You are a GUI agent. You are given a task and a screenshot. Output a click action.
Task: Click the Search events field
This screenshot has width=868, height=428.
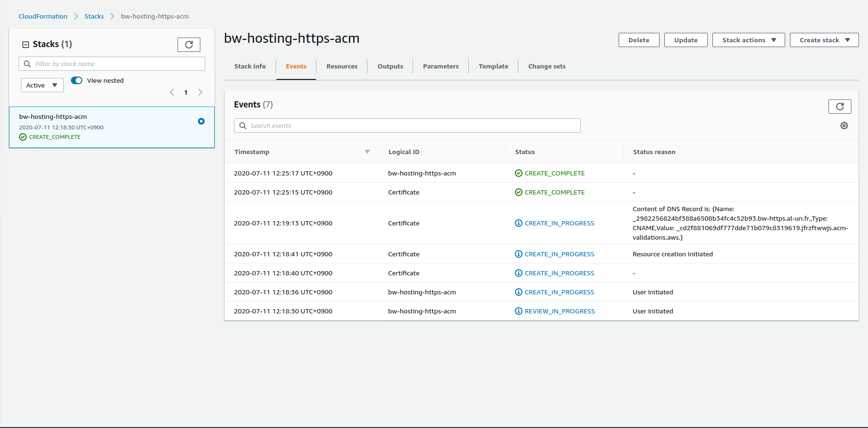tap(407, 126)
